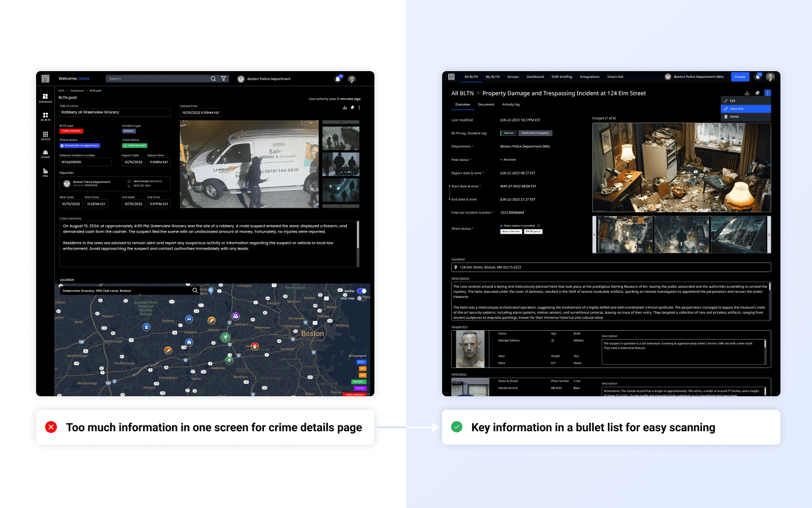Open the three-dot menu on right incident page

point(767,93)
